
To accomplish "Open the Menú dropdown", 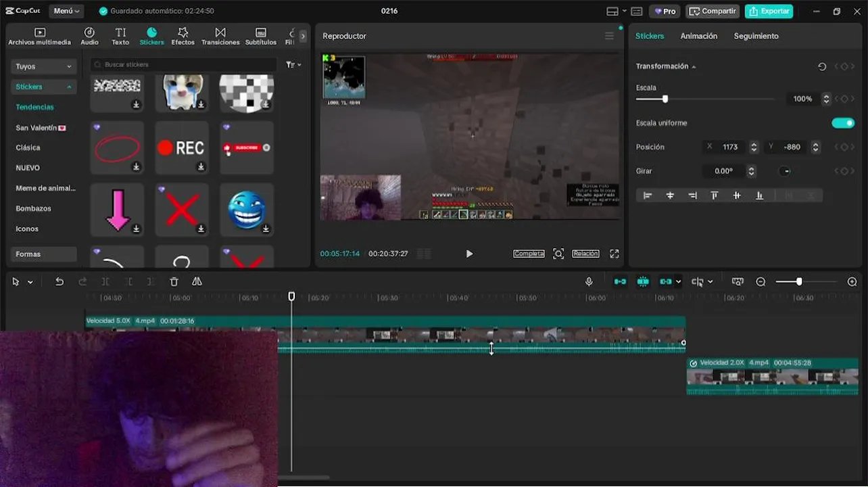I will pos(67,11).
